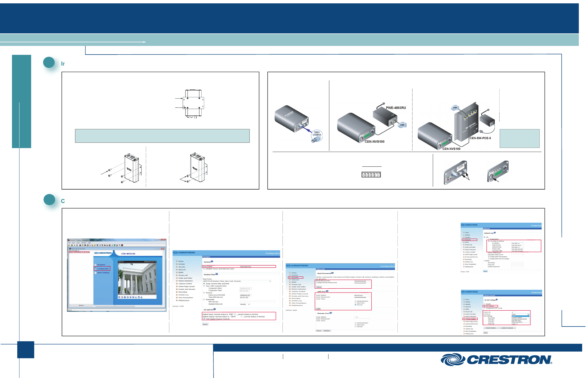Open Manage User name dropdown
The width and height of the screenshot is (588, 378).
(x=356, y=317)
